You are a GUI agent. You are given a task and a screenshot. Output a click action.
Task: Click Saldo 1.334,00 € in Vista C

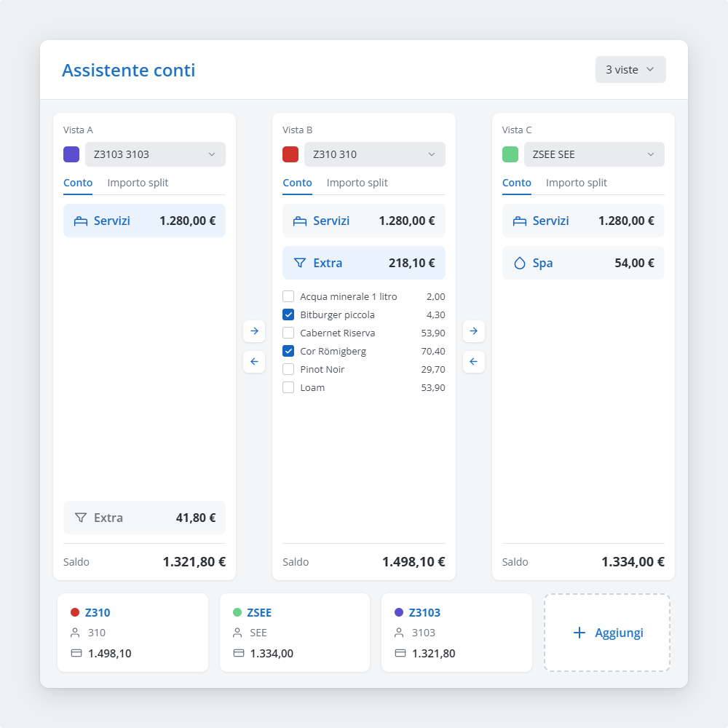pyautogui.click(x=584, y=562)
